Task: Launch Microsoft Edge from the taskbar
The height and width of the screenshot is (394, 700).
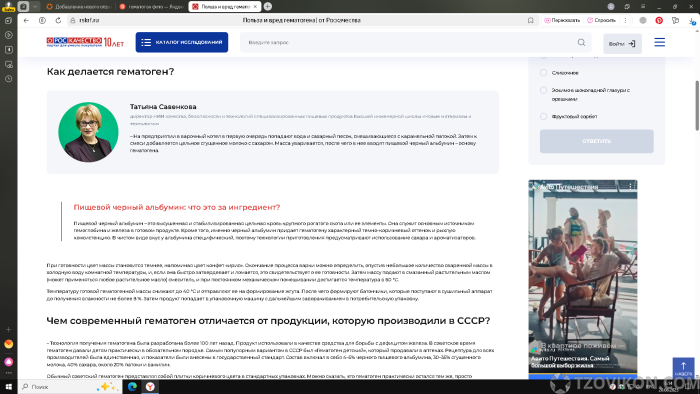Action: [x=132, y=386]
